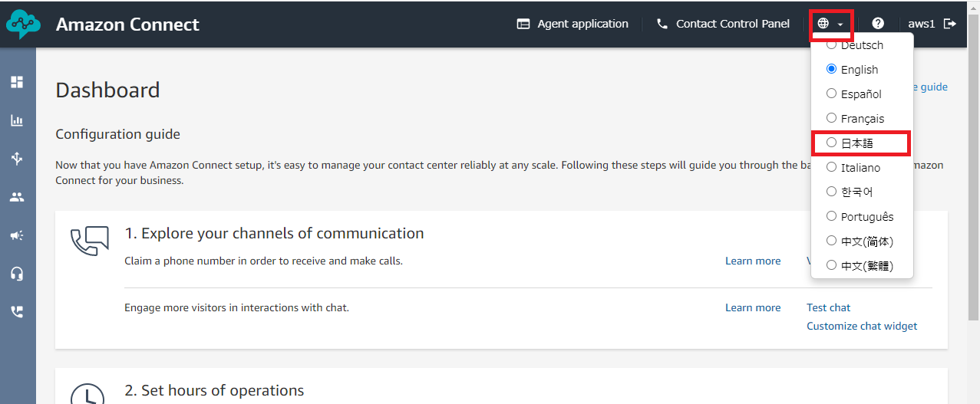980x404 pixels.
Task: Click the logout arrow icon beside aws1
Action: pos(950,24)
